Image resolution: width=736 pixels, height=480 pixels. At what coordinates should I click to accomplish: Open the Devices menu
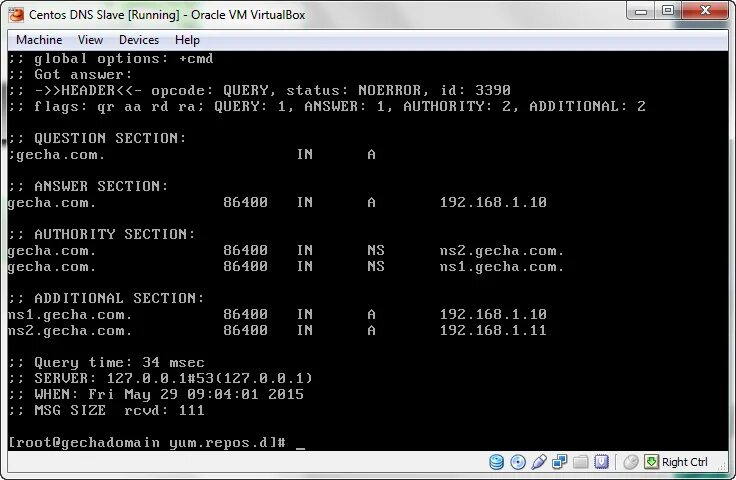[x=139, y=40]
